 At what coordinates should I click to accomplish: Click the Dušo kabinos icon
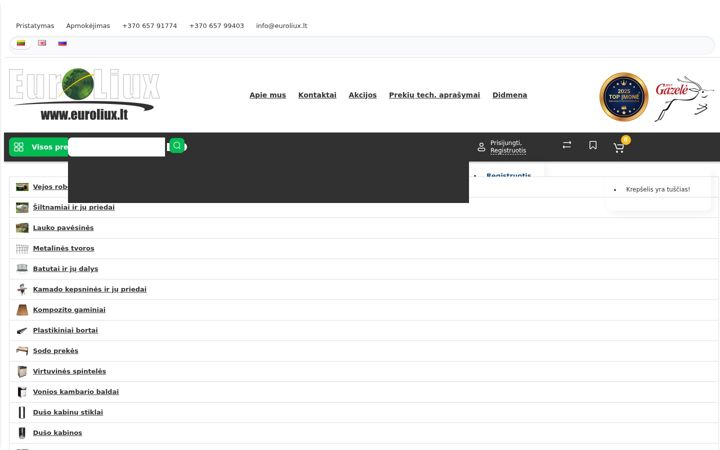(22, 433)
